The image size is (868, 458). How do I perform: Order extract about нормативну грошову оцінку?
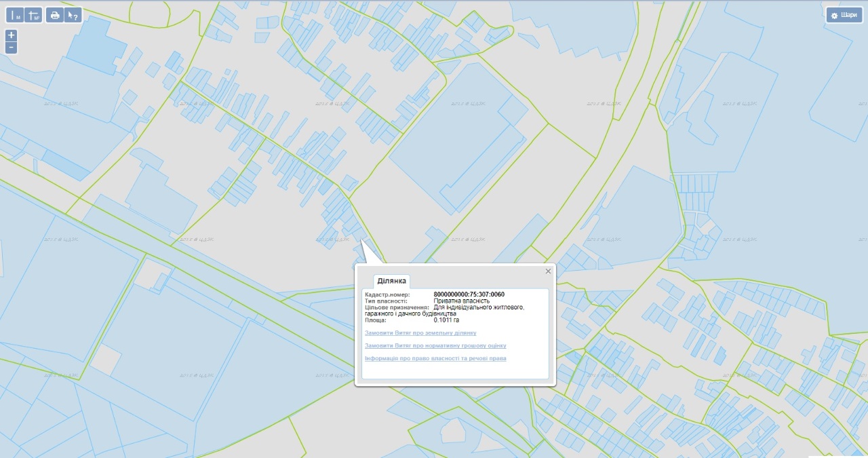435,345
